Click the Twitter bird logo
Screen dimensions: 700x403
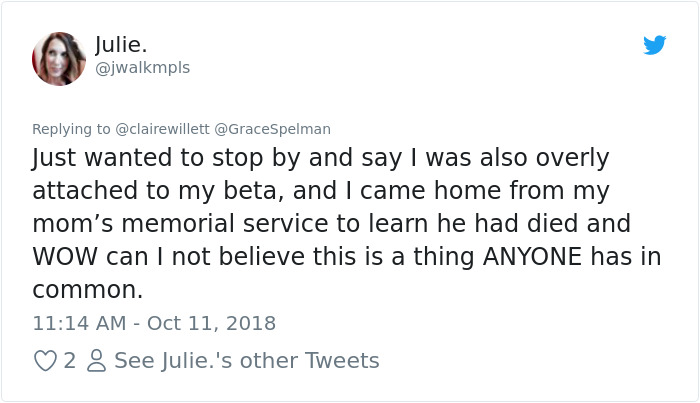tap(655, 45)
